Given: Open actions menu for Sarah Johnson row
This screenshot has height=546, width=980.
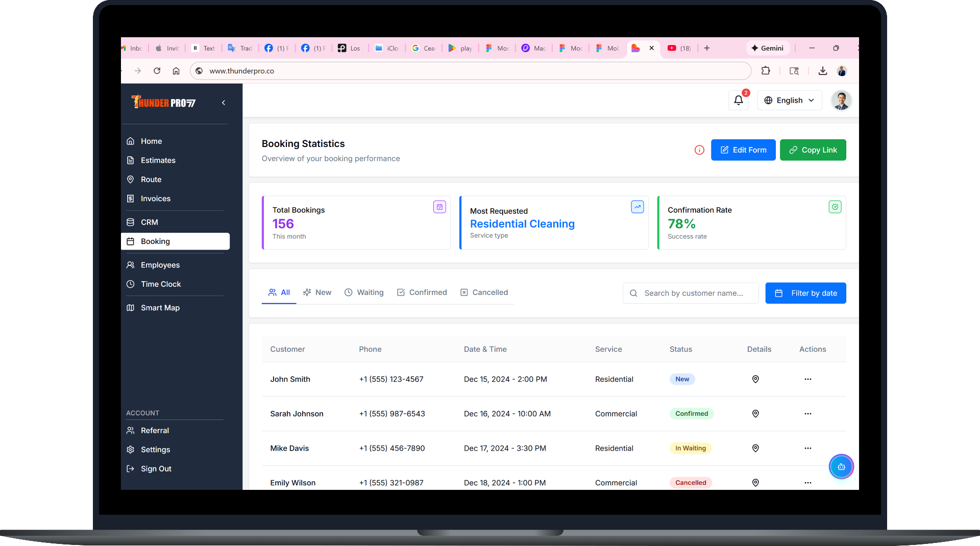Looking at the screenshot, I should coord(807,414).
